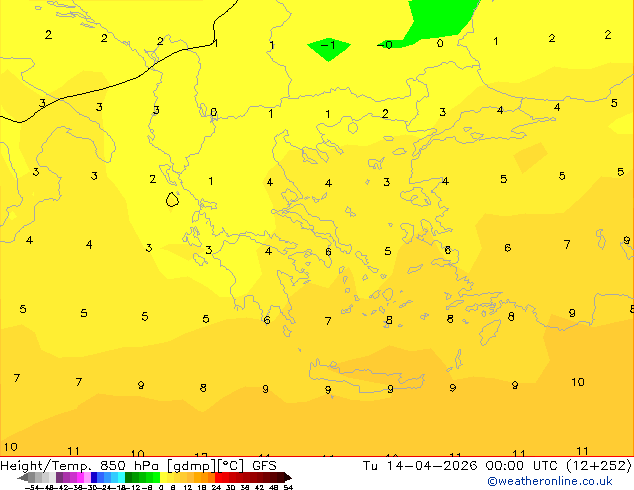Click the small closed black contour loop

click(x=172, y=199)
